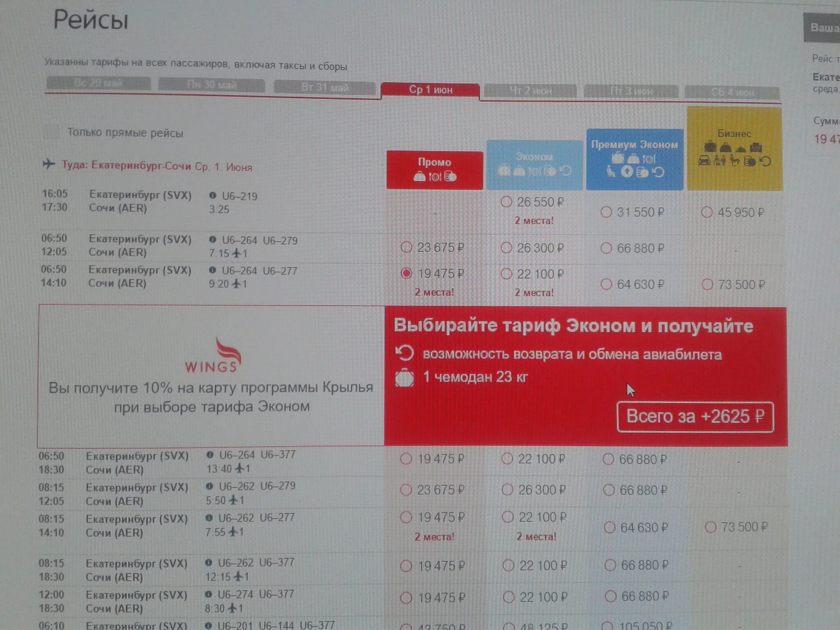
Task: Open info icon next to U6-264 U6-377
Action: pyautogui.click(x=210, y=454)
